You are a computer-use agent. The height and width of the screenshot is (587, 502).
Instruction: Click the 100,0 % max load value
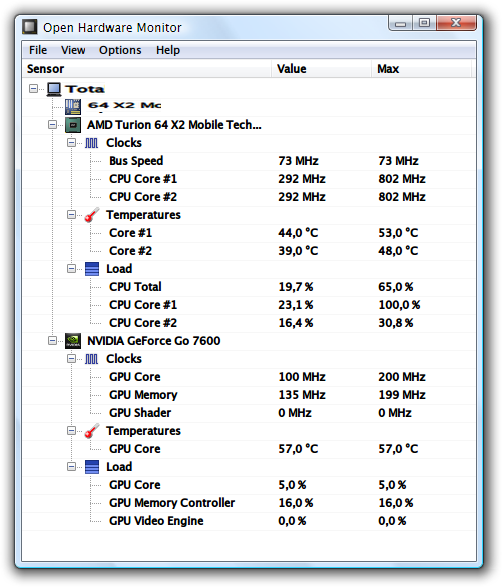[399, 305]
